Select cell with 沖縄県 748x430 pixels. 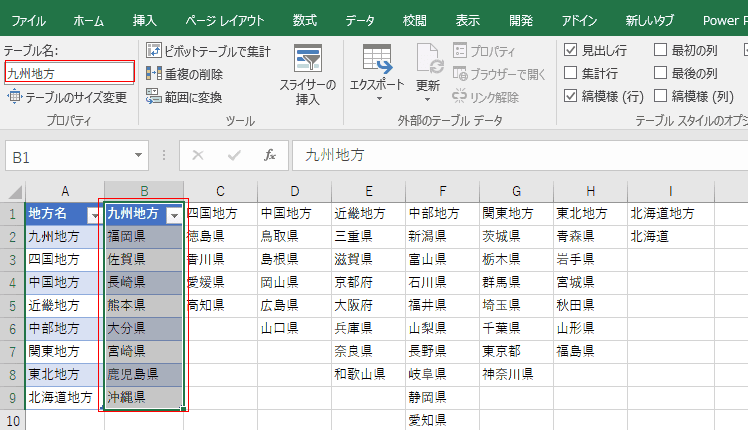(144, 397)
